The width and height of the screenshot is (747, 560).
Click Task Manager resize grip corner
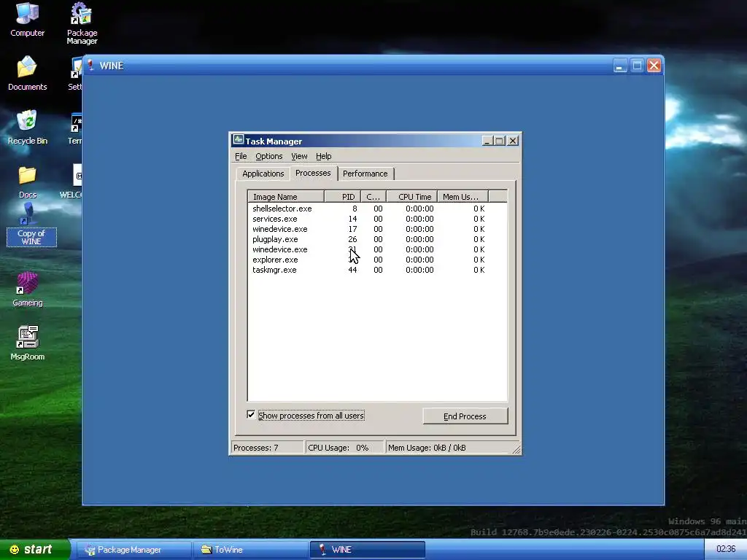[x=516, y=449]
